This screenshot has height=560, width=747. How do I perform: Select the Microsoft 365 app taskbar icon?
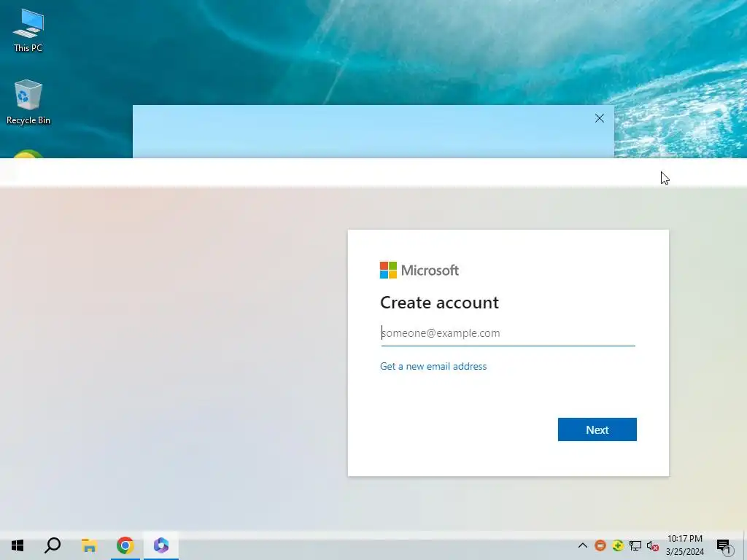(161, 545)
